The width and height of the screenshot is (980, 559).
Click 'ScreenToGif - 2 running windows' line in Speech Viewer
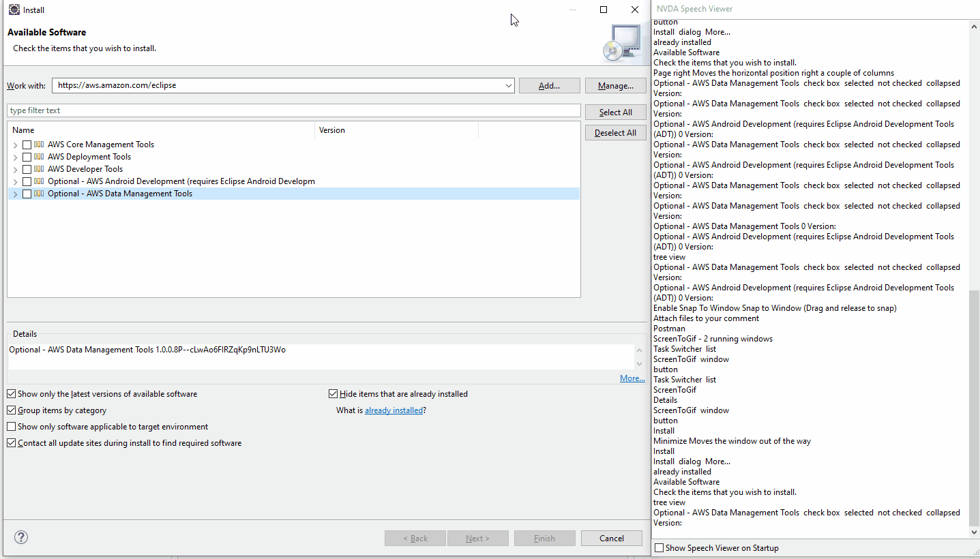coord(713,339)
